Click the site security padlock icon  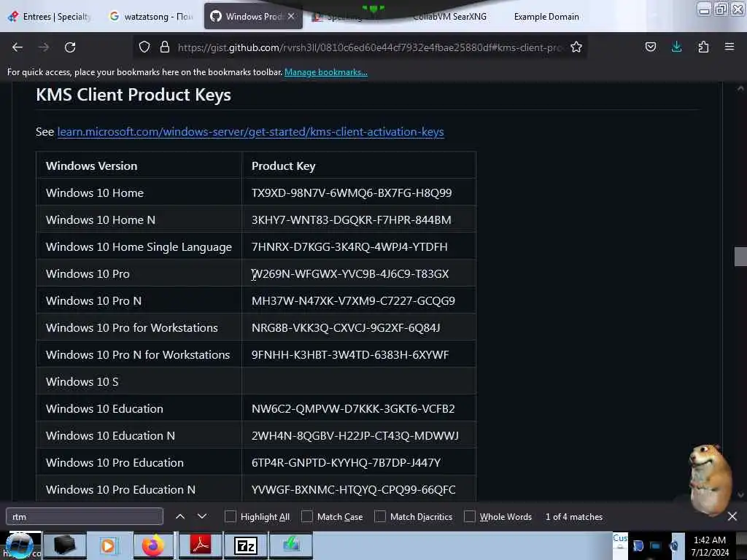tap(165, 47)
